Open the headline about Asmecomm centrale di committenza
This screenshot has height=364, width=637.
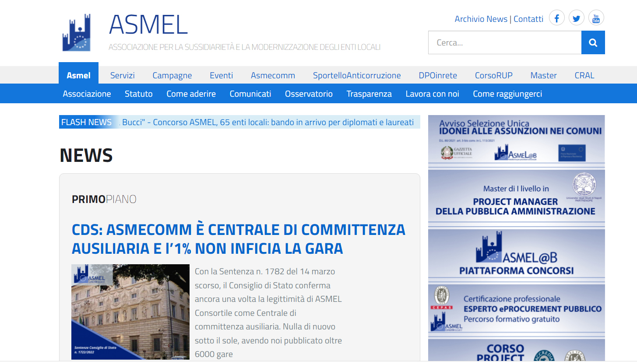click(x=239, y=238)
